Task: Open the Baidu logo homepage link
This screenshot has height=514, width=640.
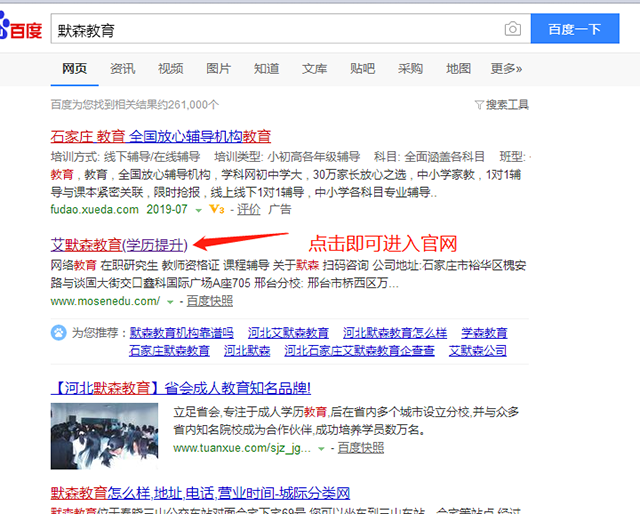Action: [x=20, y=27]
